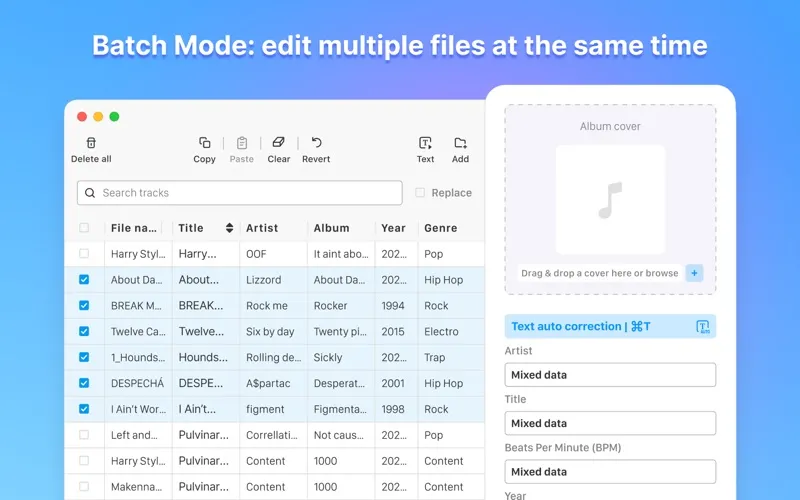Click the Search tracks input field
Viewport: 800px width, 500px height.
tap(240, 193)
